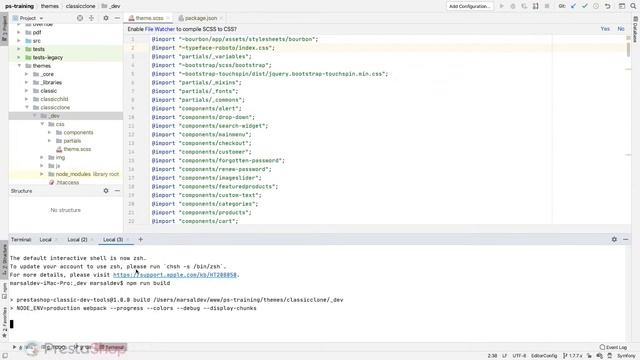Switch to package.json editor tab
640x360 pixels.
[200, 18]
